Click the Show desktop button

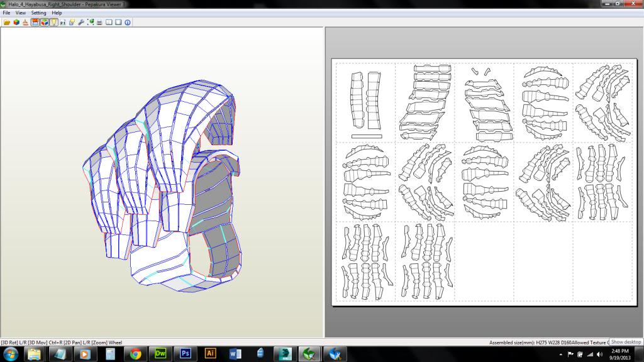[640, 354]
